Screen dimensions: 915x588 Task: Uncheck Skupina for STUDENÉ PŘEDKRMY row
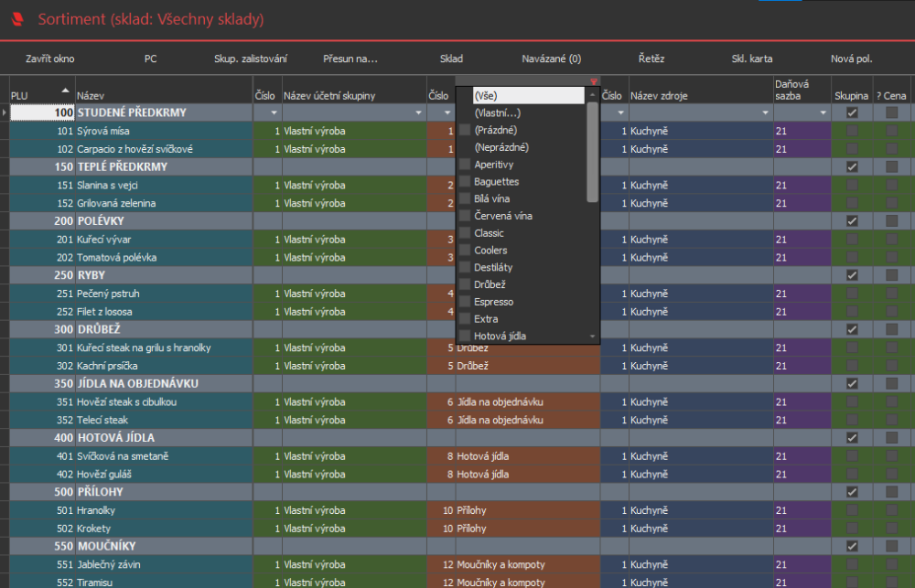coord(852,112)
